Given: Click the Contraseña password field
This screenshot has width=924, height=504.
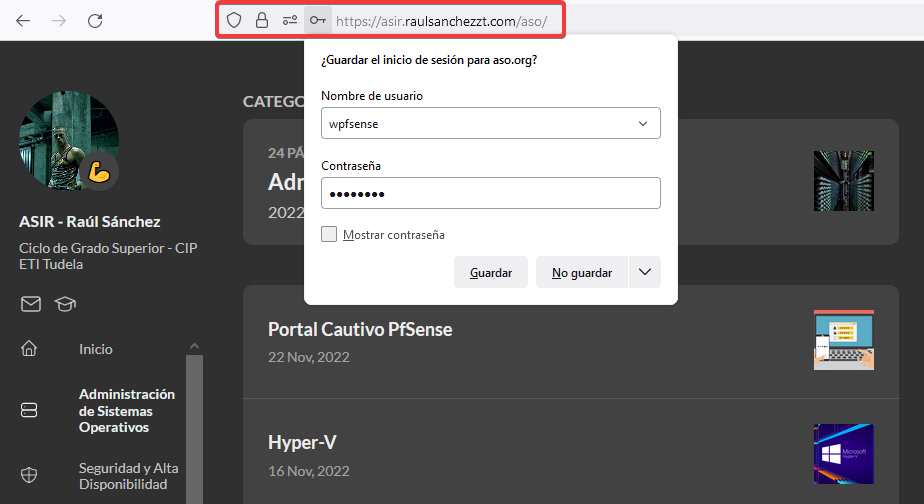Looking at the screenshot, I should (490, 194).
